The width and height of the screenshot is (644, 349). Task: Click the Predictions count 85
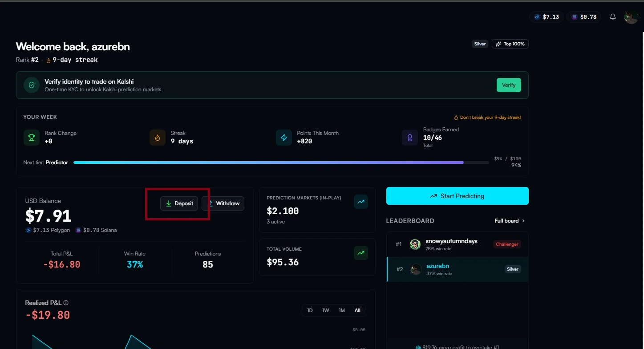pos(207,264)
